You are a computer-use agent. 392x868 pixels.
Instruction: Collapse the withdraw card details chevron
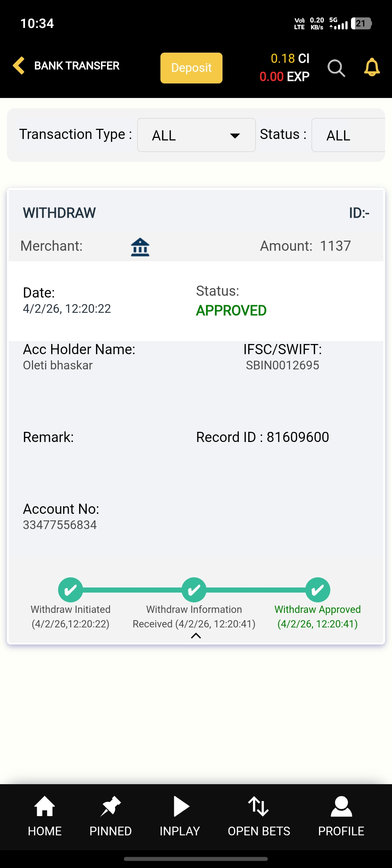(x=196, y=636)
